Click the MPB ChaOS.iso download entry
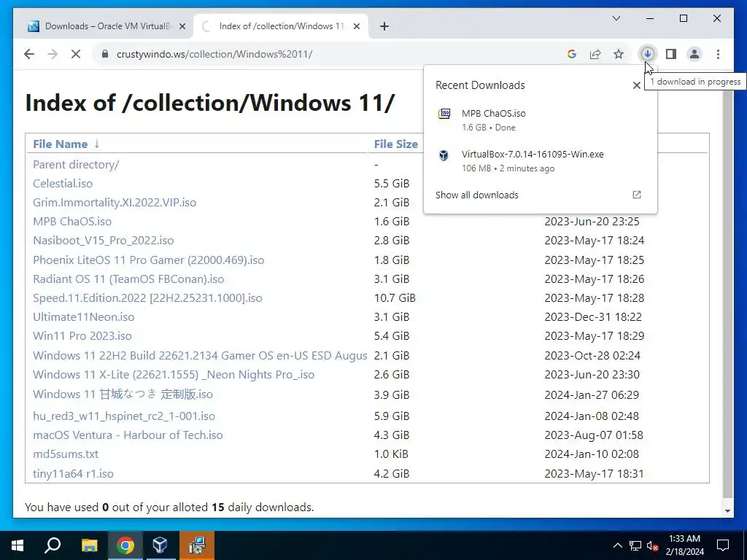 point(540,120)
